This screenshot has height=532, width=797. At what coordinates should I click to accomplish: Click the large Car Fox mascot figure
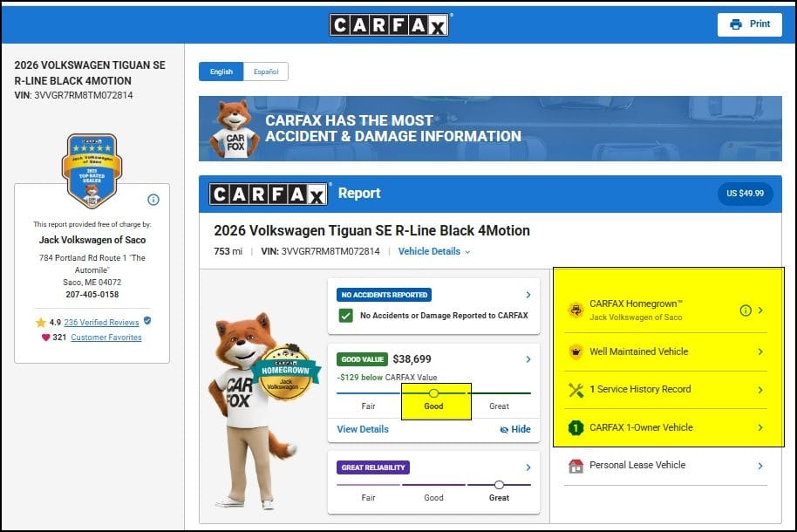252,412
